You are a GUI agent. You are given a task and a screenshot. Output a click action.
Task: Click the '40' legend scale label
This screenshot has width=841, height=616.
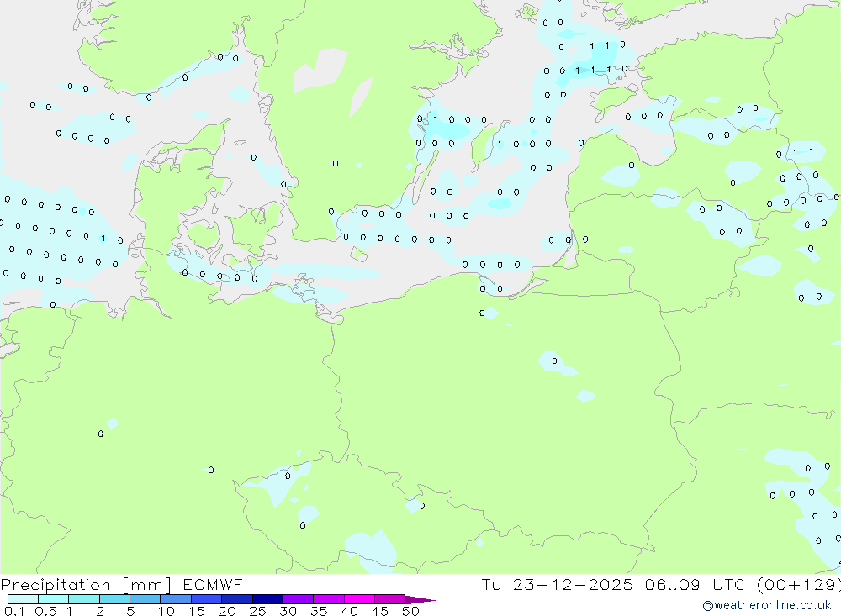(x=350, y=611)
